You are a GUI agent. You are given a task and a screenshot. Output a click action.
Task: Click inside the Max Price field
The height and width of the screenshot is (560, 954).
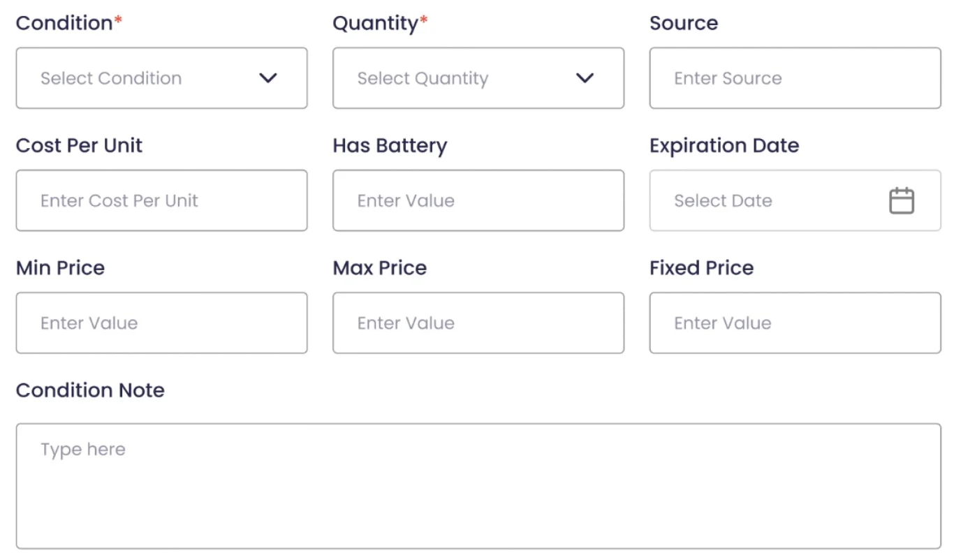478,323
